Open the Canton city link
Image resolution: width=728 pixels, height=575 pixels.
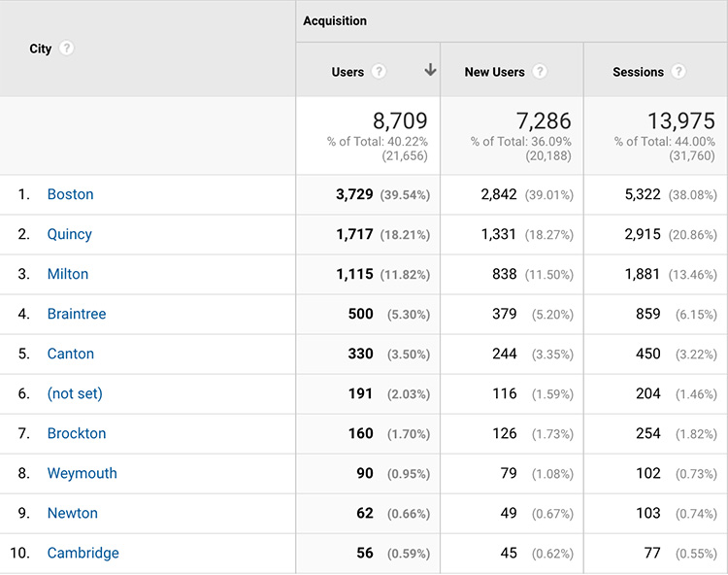[x=71, y=354]
